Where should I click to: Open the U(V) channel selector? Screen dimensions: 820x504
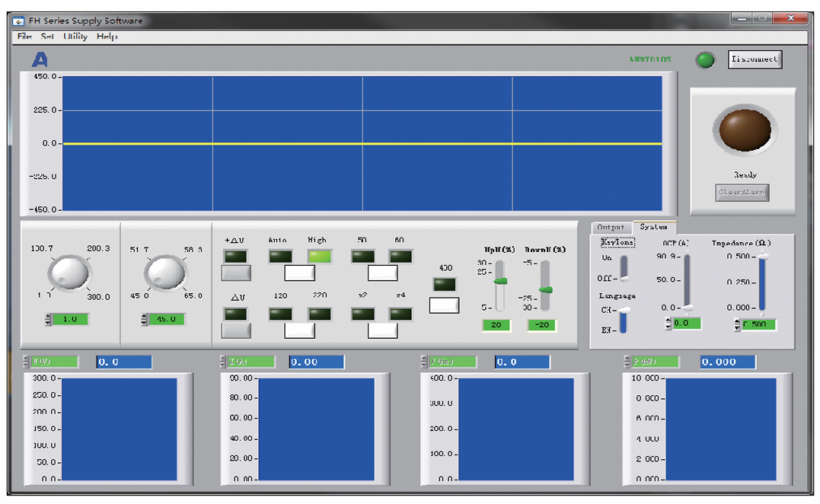(x=53, y=362)
